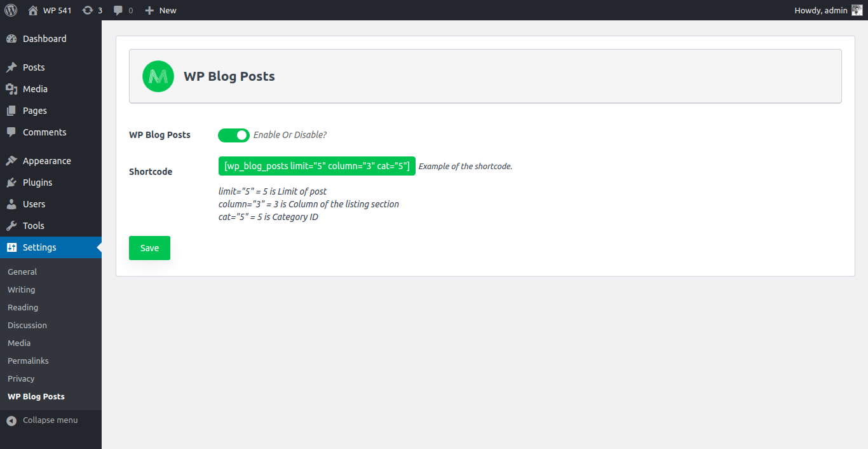Click the Dashboard gauge icon
The image size is (868, 449).
pyautogui.click(x=11, y=39)
